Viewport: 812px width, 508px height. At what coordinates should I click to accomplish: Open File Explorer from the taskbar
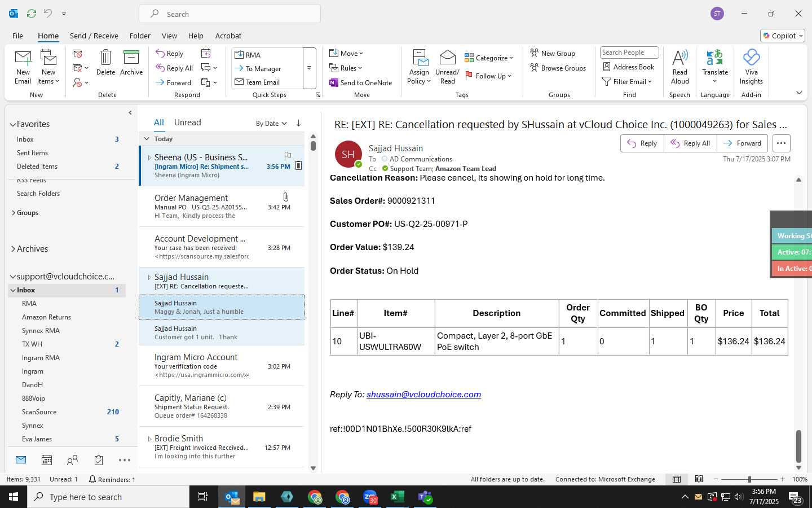coord(259,497)
